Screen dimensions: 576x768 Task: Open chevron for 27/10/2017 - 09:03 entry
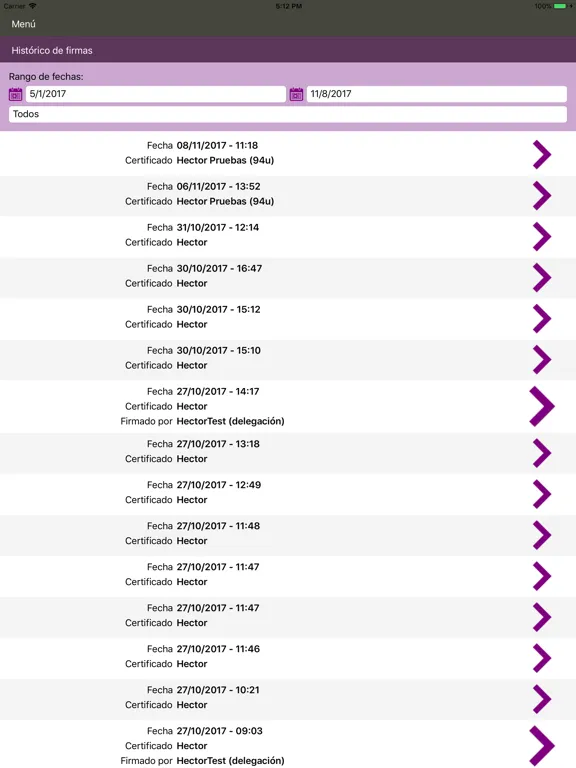(542, 745)
